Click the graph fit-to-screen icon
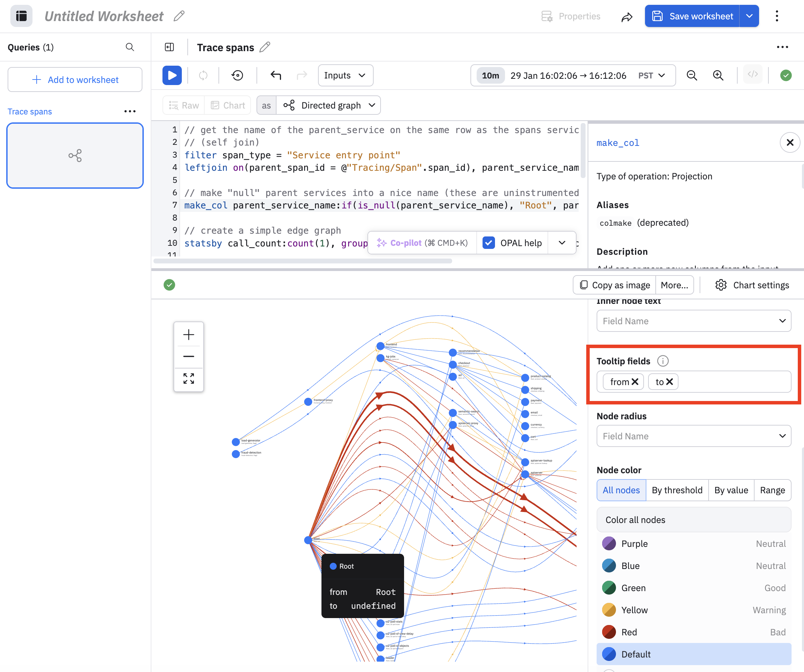 (188, 378)
